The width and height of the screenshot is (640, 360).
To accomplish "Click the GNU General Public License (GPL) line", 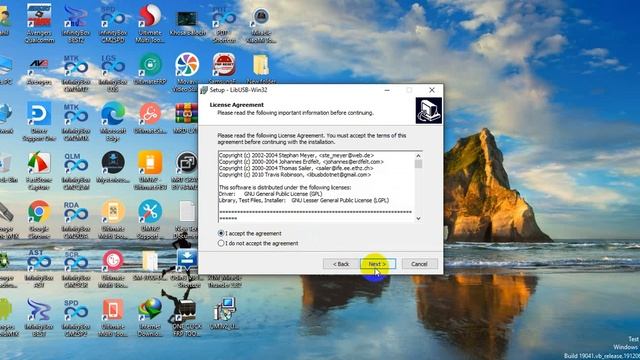I will point(271,194).
